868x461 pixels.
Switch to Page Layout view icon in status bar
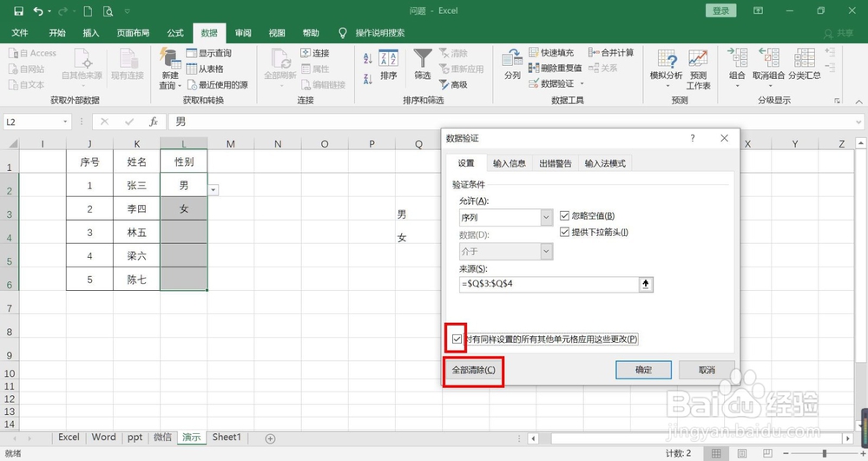742,453
